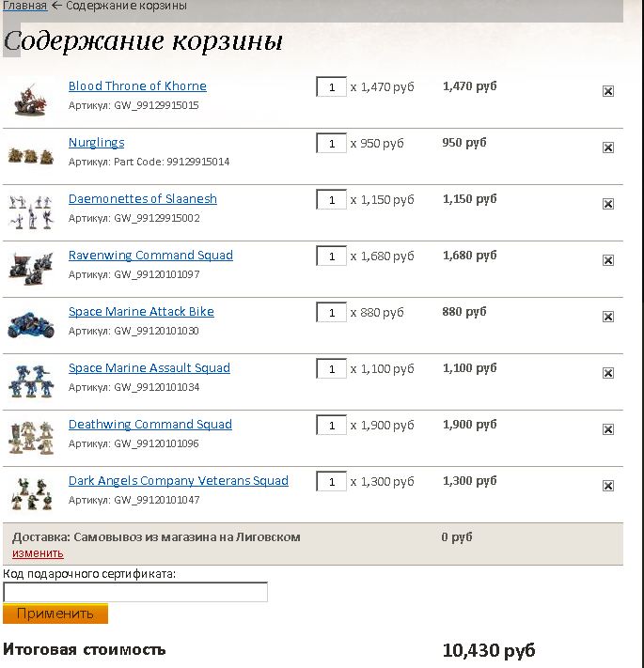Focus the gift certificate code field
Image resolution: width=644 pixels, height=668 pixels.
point(135,592)
